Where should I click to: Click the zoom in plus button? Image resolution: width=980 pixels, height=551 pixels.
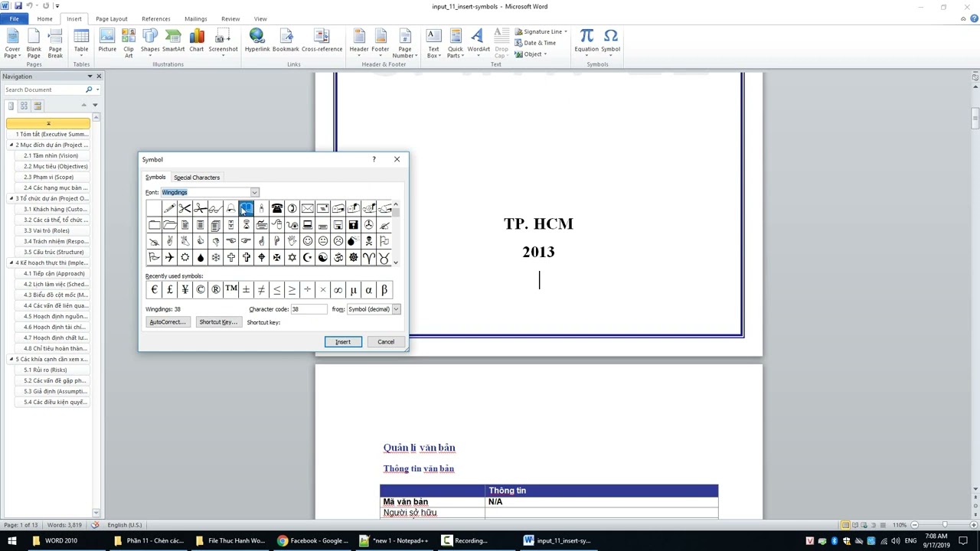coord(972,525)
